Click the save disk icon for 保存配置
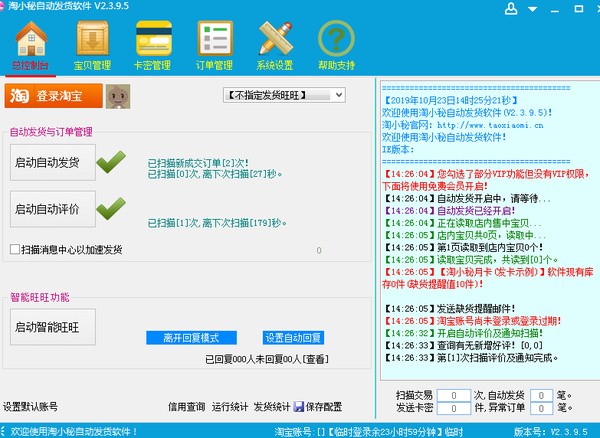The image size is (600, 438). (299, 407)
